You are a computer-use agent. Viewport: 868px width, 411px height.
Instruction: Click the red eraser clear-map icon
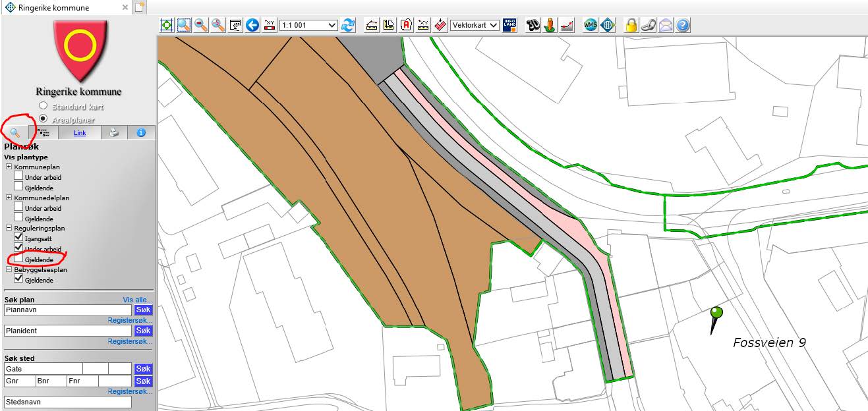pyautogui.click(x=440, y=25)
